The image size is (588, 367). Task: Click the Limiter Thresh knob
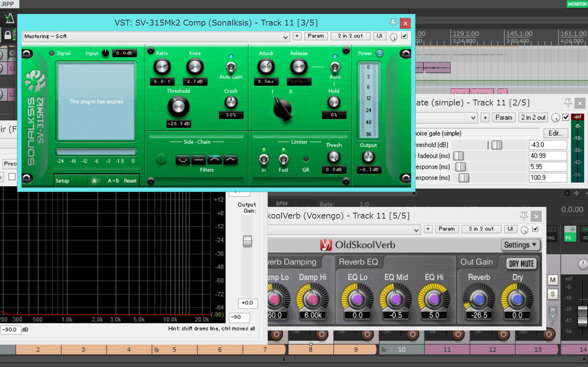334,157
